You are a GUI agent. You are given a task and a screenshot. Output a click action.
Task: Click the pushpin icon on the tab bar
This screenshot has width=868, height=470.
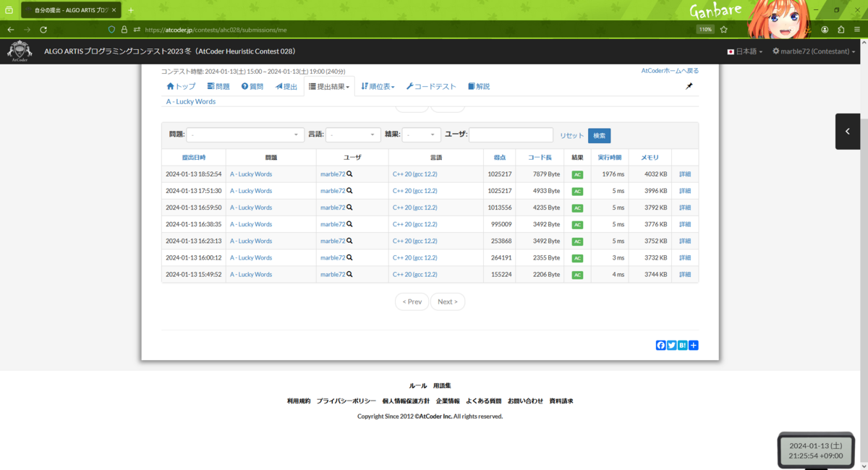pos(689,86)
